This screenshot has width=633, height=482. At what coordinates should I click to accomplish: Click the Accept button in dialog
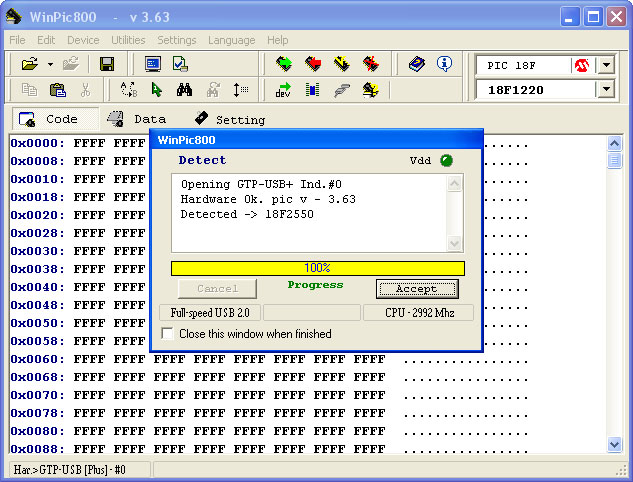[417, 289]
